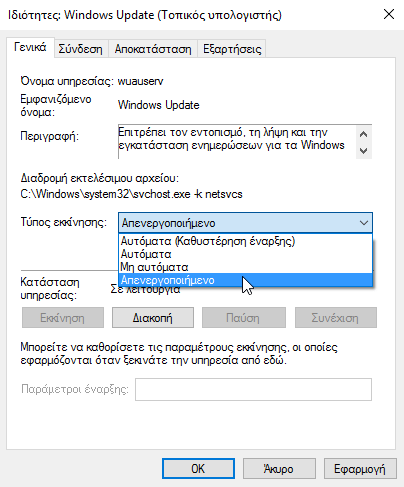The image size is (404, 487).
Task: Apply changes with Εφαρμογή button
Action: point(360,469)
